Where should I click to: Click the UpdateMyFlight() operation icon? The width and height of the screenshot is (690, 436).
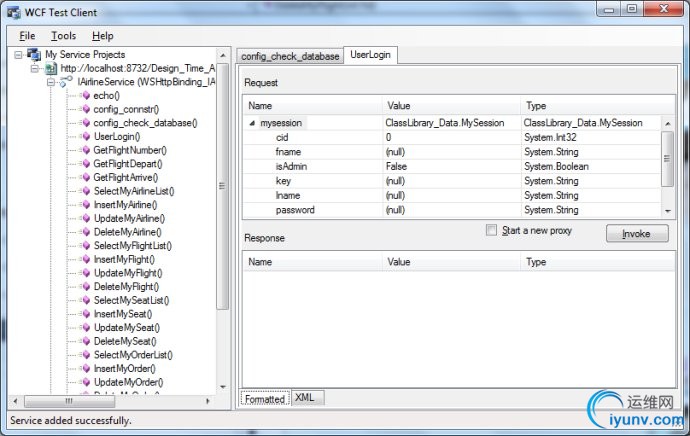[86, 273]
